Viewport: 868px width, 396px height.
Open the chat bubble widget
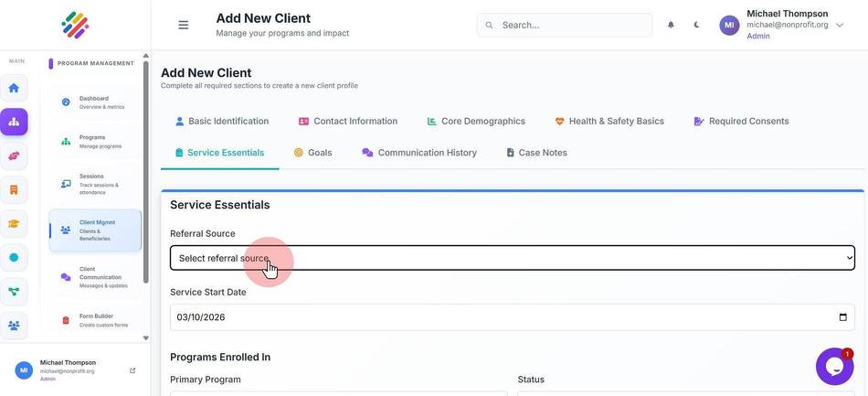click(x=834, y=367)
